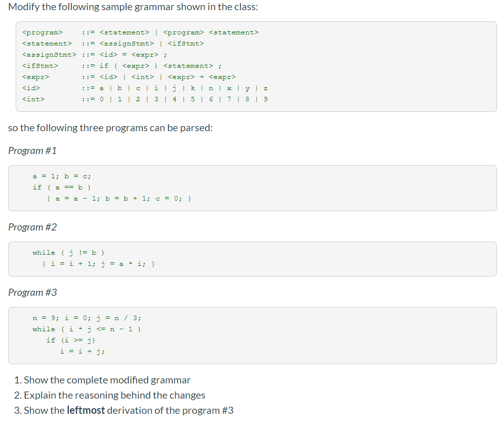Select the Program #3 heading
This screenshot has height=429, width=504.
tap(32, 292)
